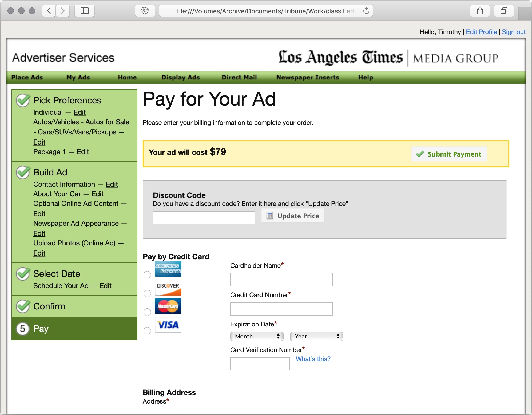Select the Discover payment radio button
Screen dimensions: 532x415
pos(147,293)
